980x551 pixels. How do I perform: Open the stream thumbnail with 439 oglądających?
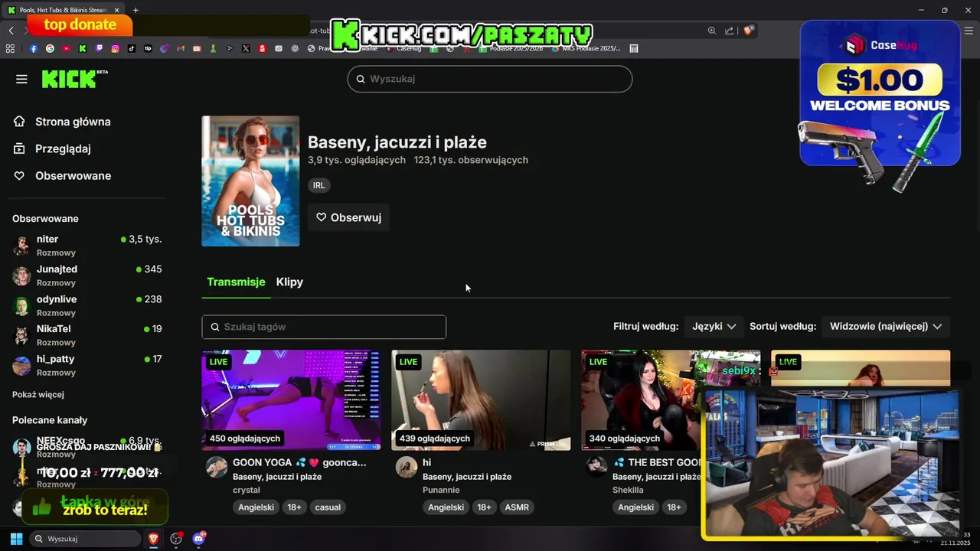pos(481,400)
